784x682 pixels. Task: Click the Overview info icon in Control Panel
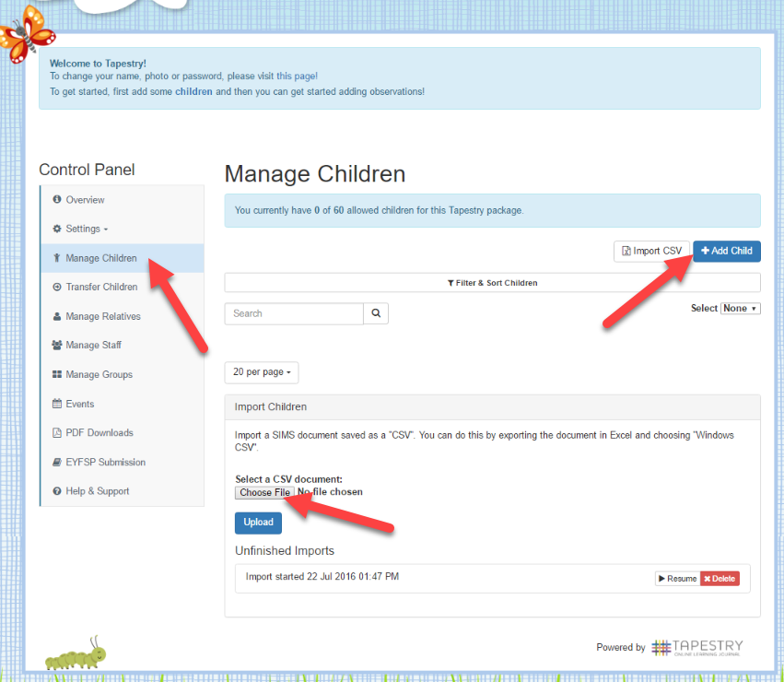[57, 199]
